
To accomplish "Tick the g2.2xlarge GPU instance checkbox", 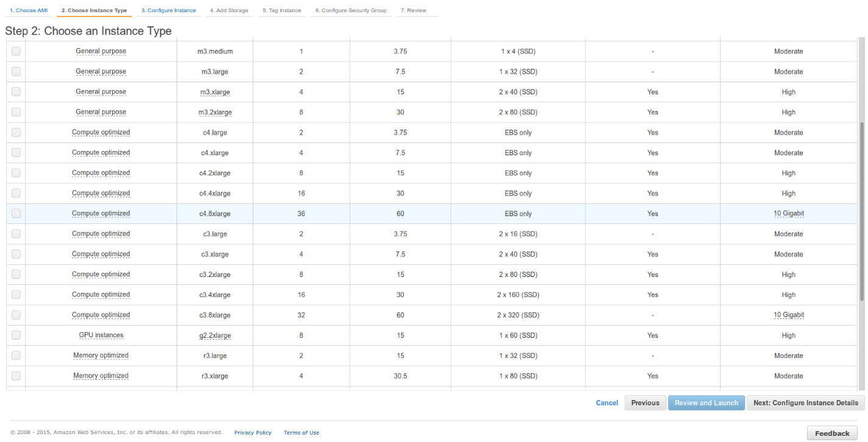I will click(16, 335).
